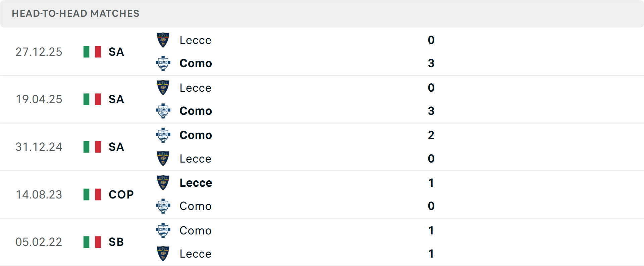Click the Como crest in the 31.12.24 row
Viewport: 644px width, 266px height.
pos(163,135)
